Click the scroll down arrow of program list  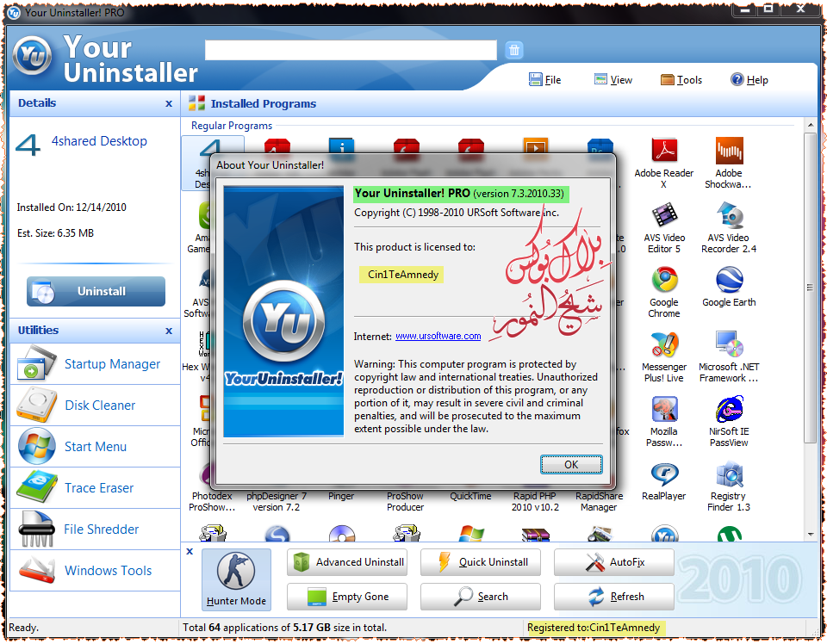tap(811, 535)
